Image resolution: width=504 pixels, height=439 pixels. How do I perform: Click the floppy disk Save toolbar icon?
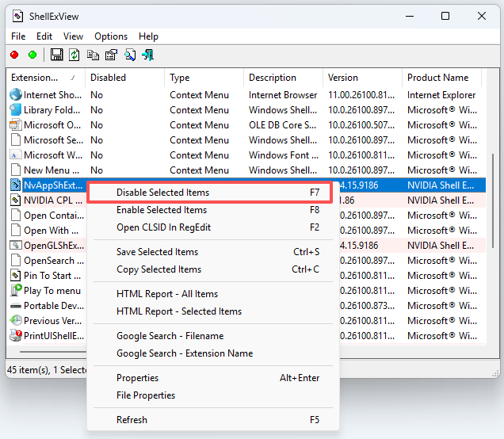(57, 55)
